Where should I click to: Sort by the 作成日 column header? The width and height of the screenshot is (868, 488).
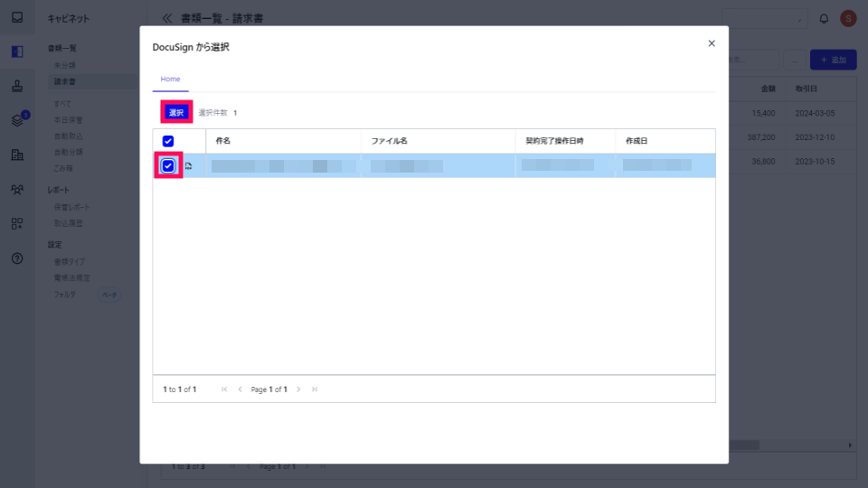click(636, 141)
